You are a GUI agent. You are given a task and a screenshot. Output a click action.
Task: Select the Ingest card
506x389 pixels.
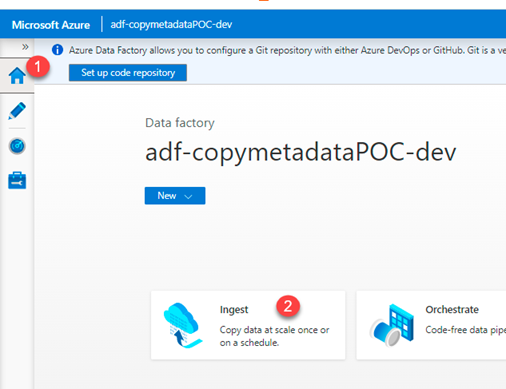pos(248,325)
